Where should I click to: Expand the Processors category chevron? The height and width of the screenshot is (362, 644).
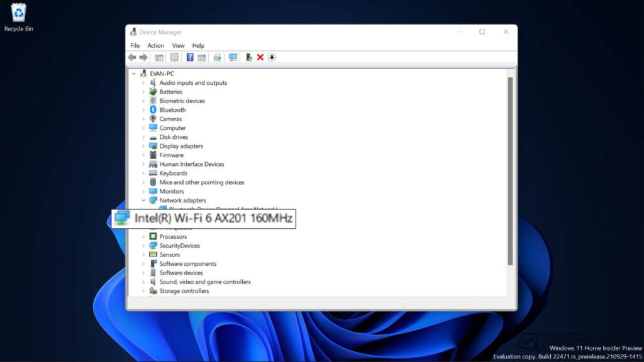click(x=143, y=236)
